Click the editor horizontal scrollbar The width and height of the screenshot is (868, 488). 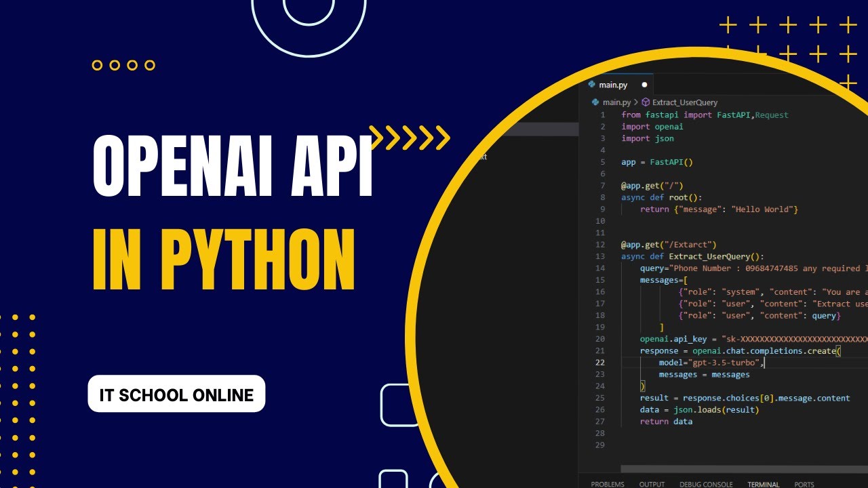(744, 468)
